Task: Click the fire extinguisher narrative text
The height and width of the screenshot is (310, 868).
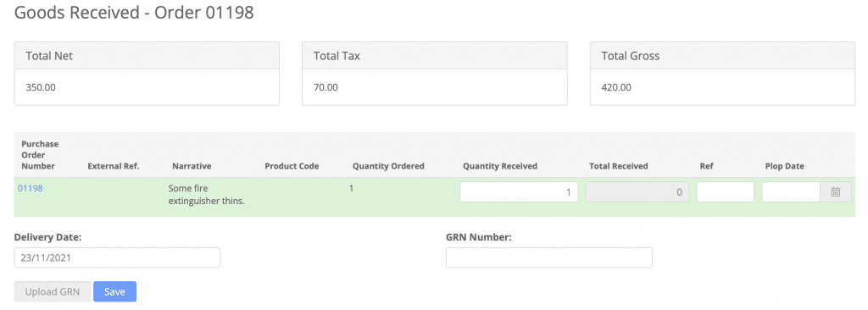Action: pyautogui.click(x=207, y=195)
